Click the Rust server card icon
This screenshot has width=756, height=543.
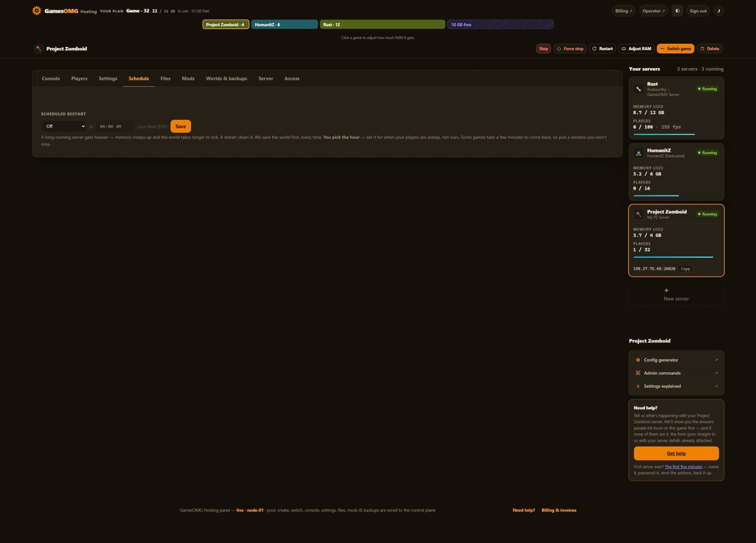(x=638, y=89)
